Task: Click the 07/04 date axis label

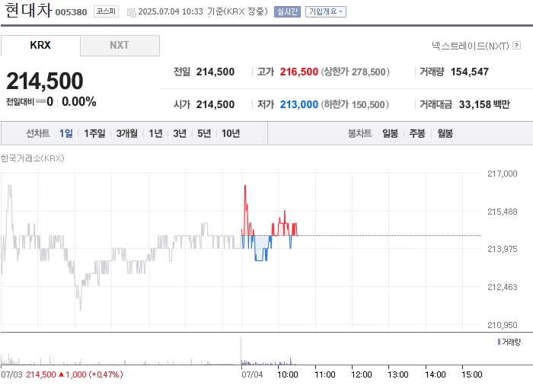Action: pyautogui.click(x=252, y=374)
